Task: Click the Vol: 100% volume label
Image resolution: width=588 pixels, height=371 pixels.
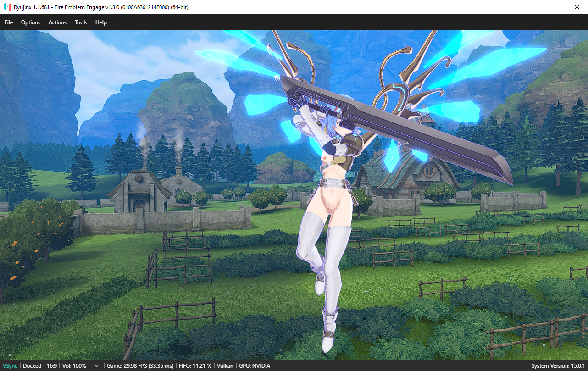Action: pyautogui.click(x=74, y=366)
